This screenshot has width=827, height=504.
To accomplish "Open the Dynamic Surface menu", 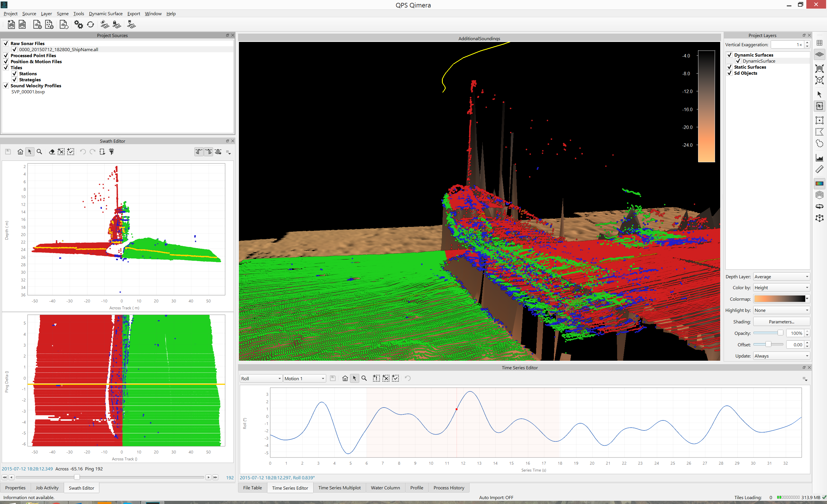I will (105, 14).
